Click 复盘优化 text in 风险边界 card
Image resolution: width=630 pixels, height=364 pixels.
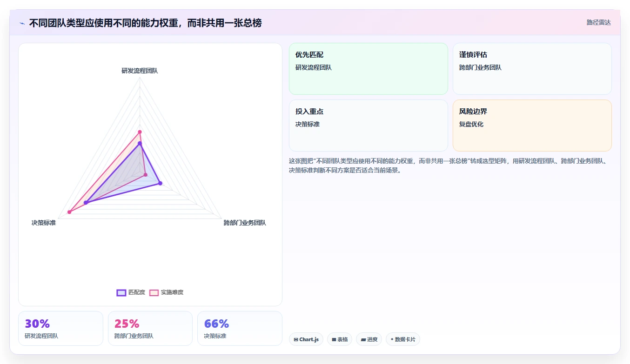click(471, 124)
